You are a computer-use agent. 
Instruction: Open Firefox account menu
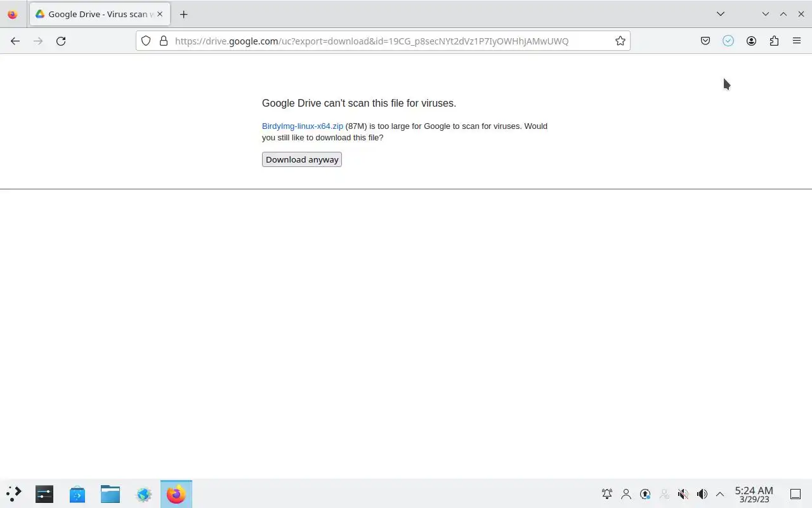click(x=751, y=41)
